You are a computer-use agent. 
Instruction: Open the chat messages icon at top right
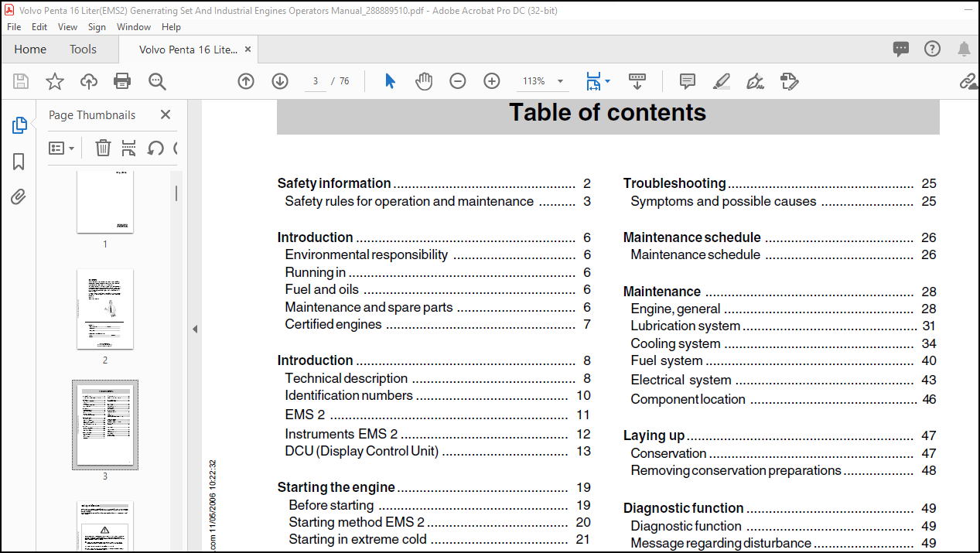pyautogui.click(x=901, y=49)
